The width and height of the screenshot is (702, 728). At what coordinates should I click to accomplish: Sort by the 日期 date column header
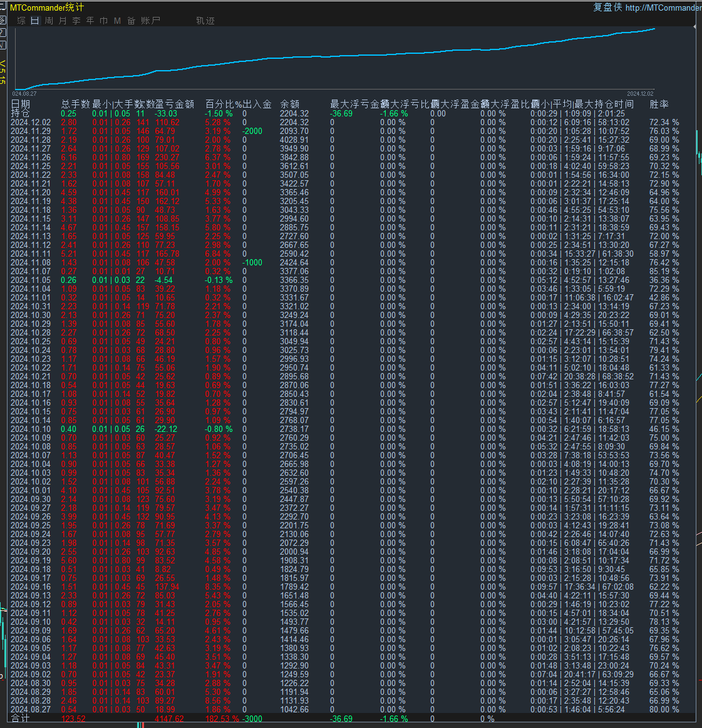click(21, 104)
